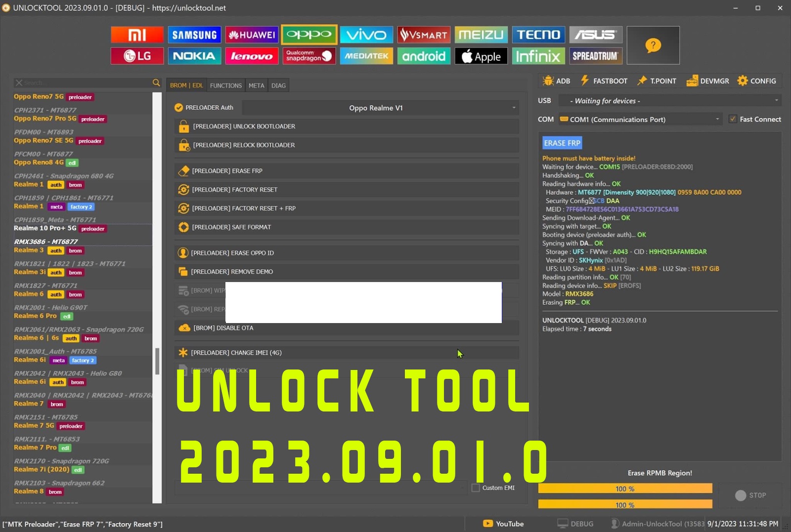Select the Xiaomi MI brand icon
This screenshot has height=532, width=791.
tap(137, 35)
